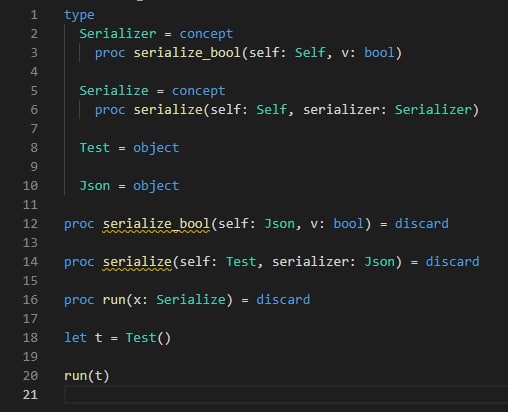Click line number 1 in the gutter

pyautogui.click(x=34, y=15)
